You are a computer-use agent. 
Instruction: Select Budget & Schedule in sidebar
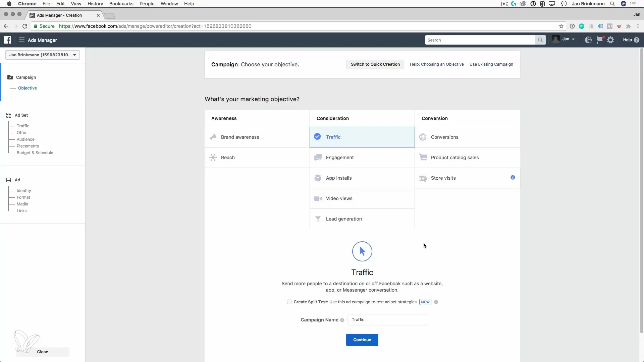coord(35,153)
